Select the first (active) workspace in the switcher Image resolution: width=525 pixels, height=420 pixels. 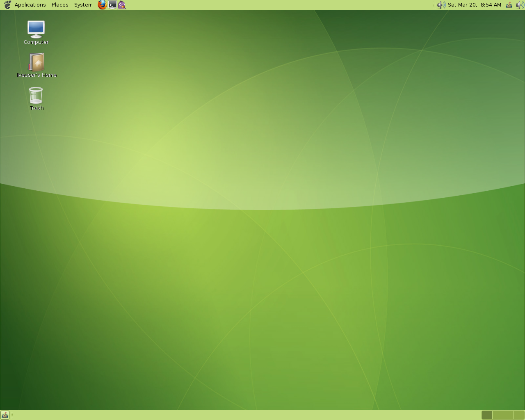pyautogui.click(x=487, y=415)
